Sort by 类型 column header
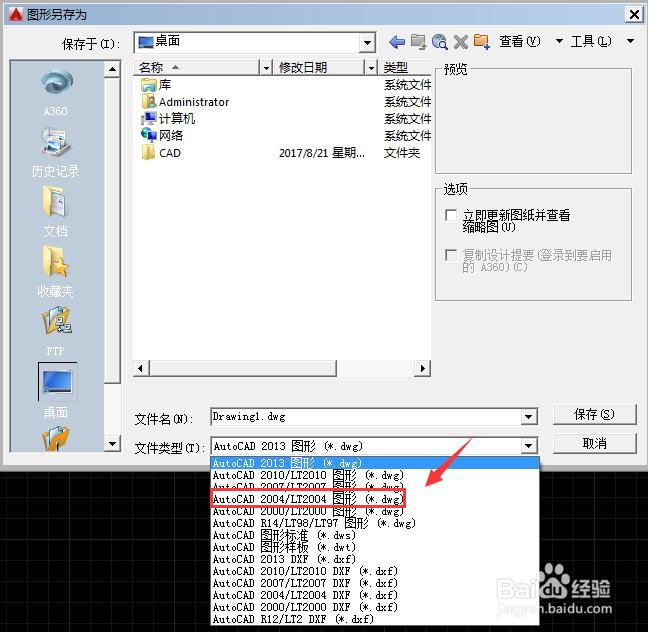The height and width of the screenshot is (632, 648). coord(405,67)
